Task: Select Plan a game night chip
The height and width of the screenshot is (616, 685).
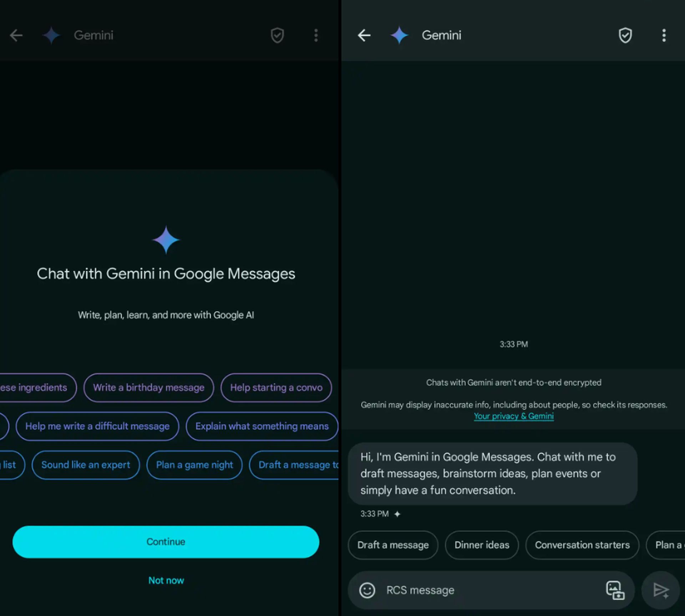Action: coord(194,464)
